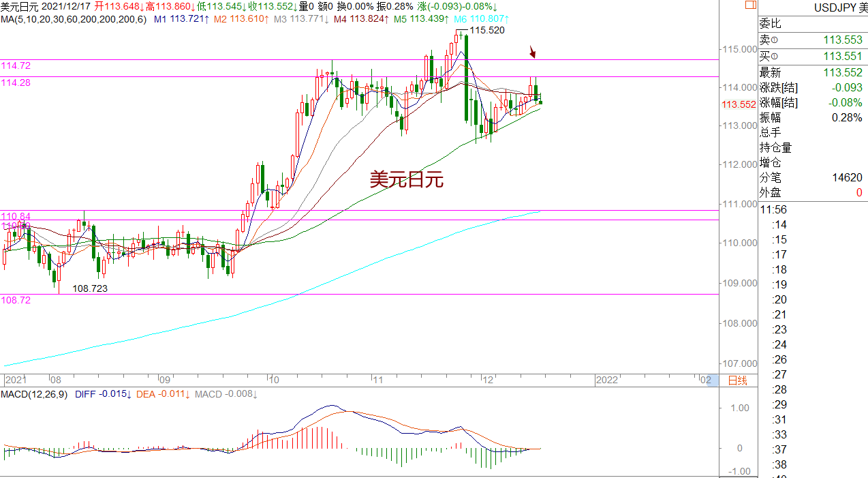
Task: Click the 涨跌[结] value -0.093
Action: click(x=847, y=88)
